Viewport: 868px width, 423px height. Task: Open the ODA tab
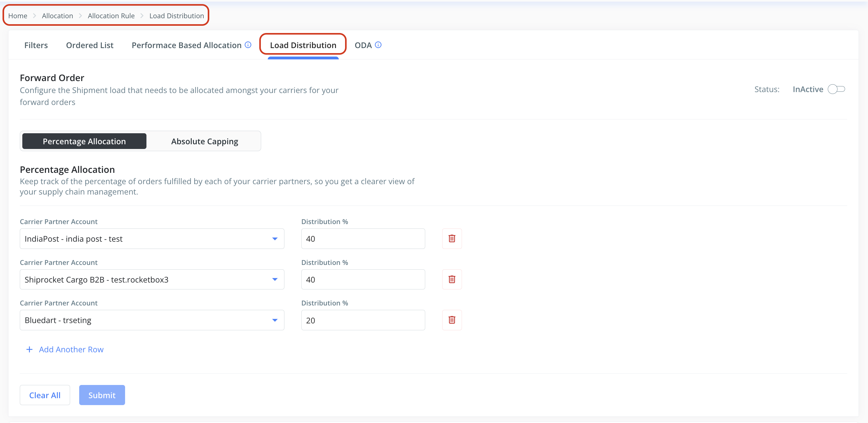click(363, 45)
